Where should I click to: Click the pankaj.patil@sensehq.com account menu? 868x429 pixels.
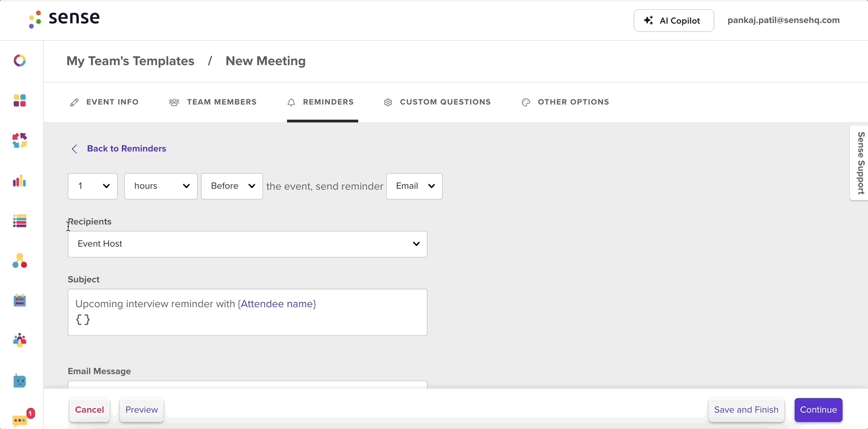(x=783, y=20)
